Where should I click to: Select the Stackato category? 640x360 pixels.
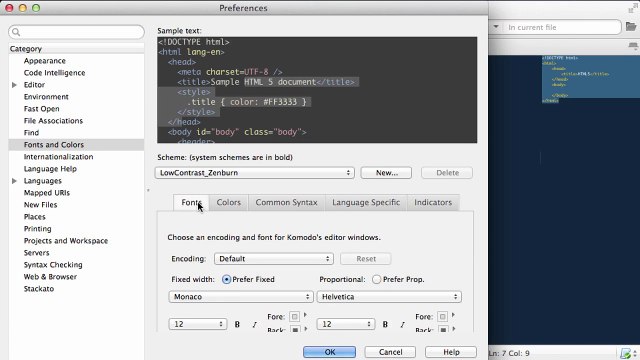click(x=39, y=289)
